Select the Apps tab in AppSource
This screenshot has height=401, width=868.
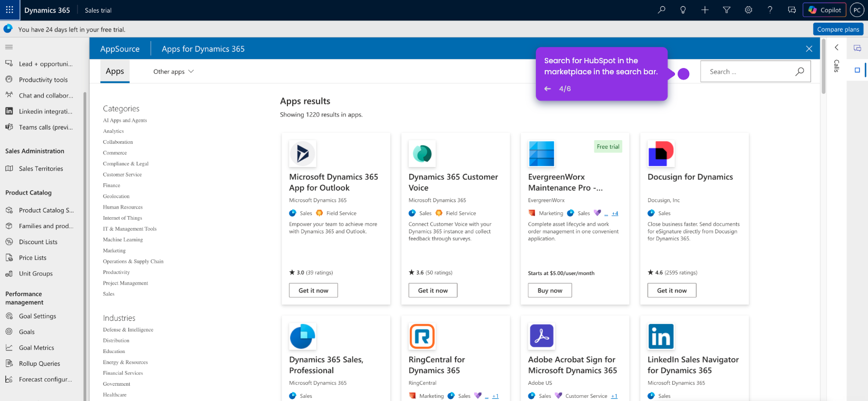pos(115,71)
